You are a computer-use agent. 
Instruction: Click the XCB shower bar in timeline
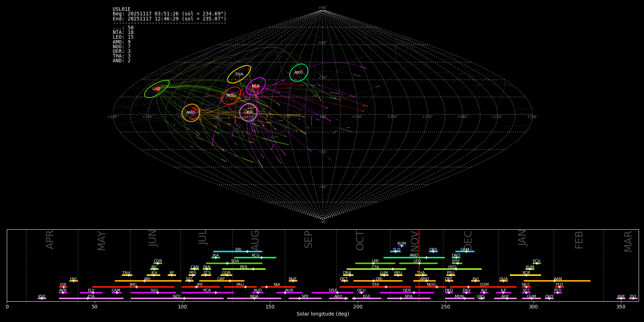tap(525, 275)
